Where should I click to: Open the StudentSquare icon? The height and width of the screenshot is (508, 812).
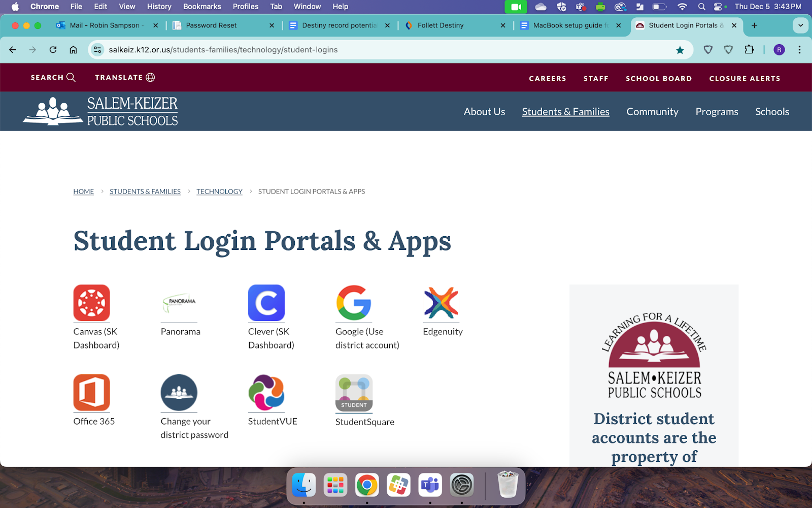click(x=354, y=393)
